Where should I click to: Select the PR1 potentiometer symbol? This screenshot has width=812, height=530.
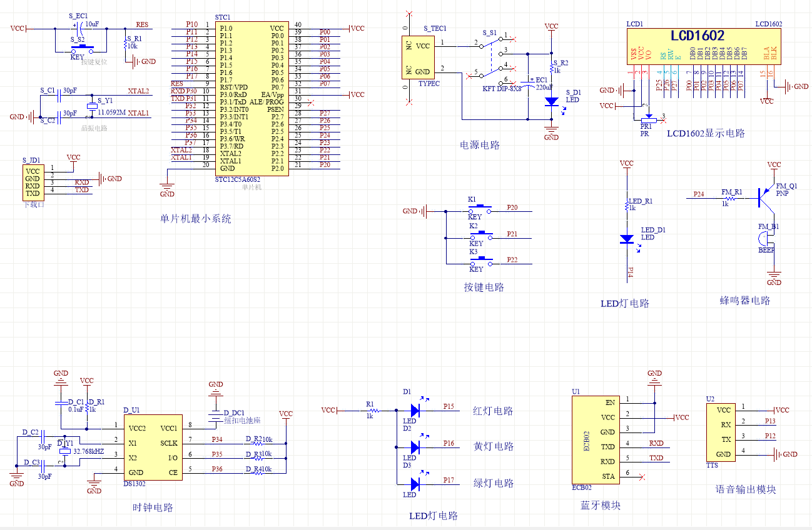(x=649, y=120)
